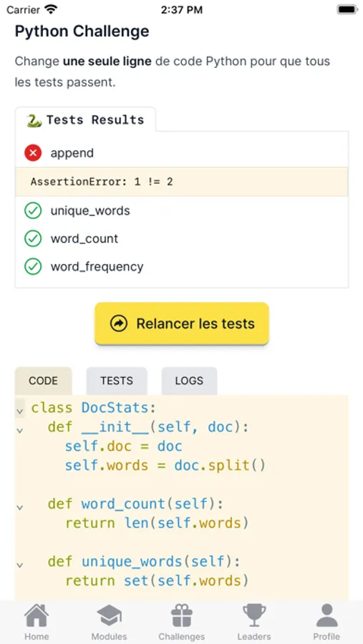This screenshot has height=644, width=363.
Task: Collapse the __init__ method fold arrow
Action: [x=19, y=431]
